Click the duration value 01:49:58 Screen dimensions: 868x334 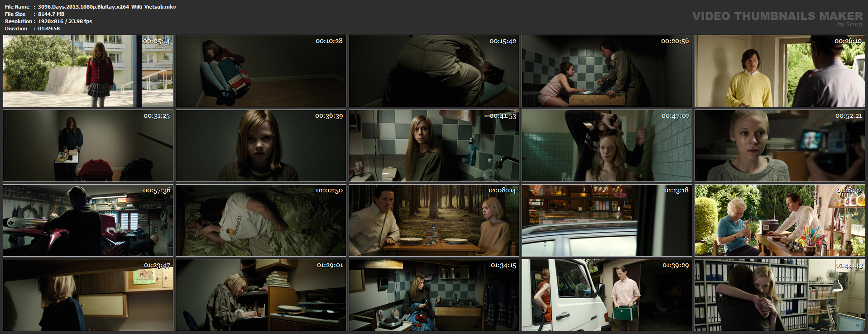[x=49, y=29]
